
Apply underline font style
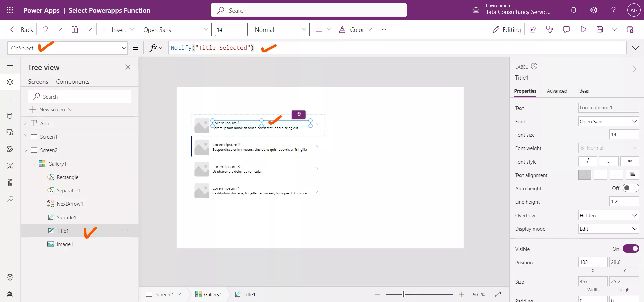[x=608, y=161]
